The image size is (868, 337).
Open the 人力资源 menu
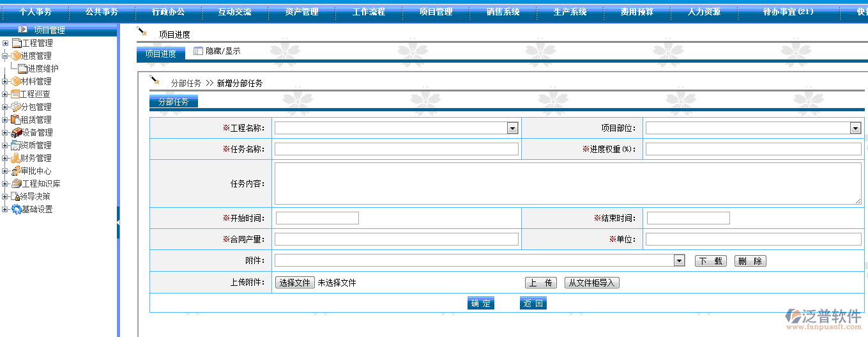tap(704, 12)
